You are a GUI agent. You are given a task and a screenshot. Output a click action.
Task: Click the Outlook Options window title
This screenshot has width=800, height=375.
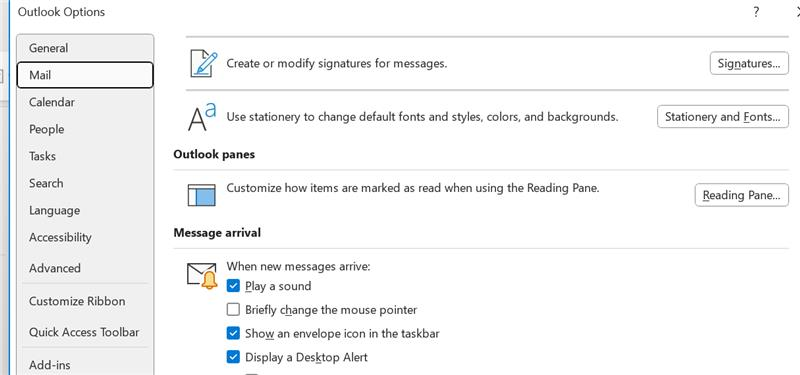61,12
